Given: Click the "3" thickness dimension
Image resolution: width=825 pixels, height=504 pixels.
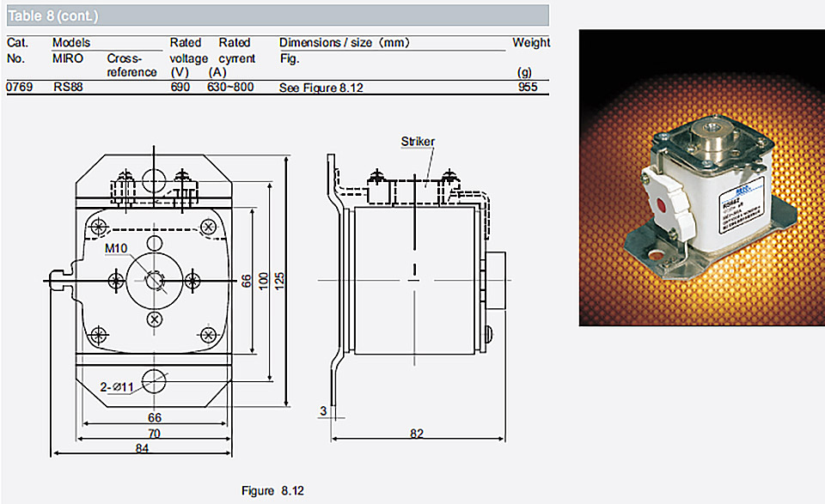Looking at the screenshot, I should [x=324, y=411].
